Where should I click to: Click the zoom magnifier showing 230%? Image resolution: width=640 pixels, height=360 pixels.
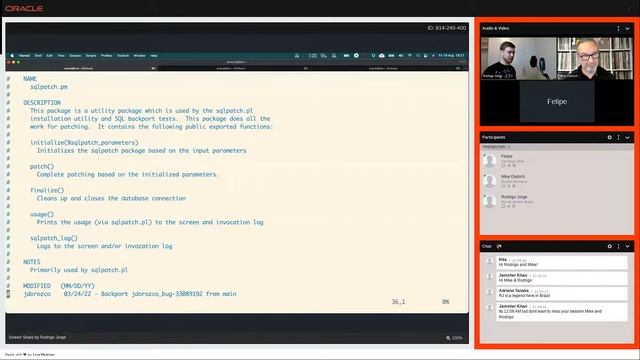[x=454, y=338]
